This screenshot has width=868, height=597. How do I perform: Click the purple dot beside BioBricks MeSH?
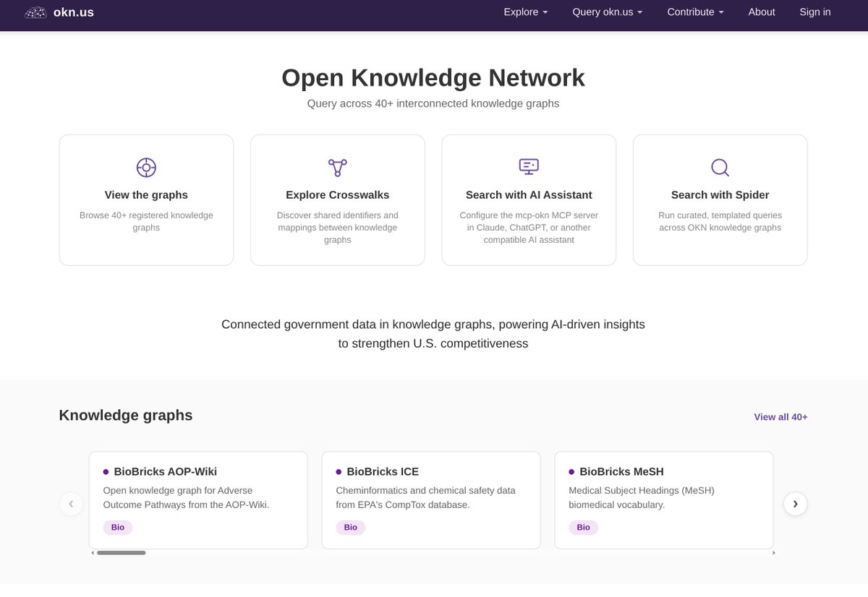(x=571, y=472)
